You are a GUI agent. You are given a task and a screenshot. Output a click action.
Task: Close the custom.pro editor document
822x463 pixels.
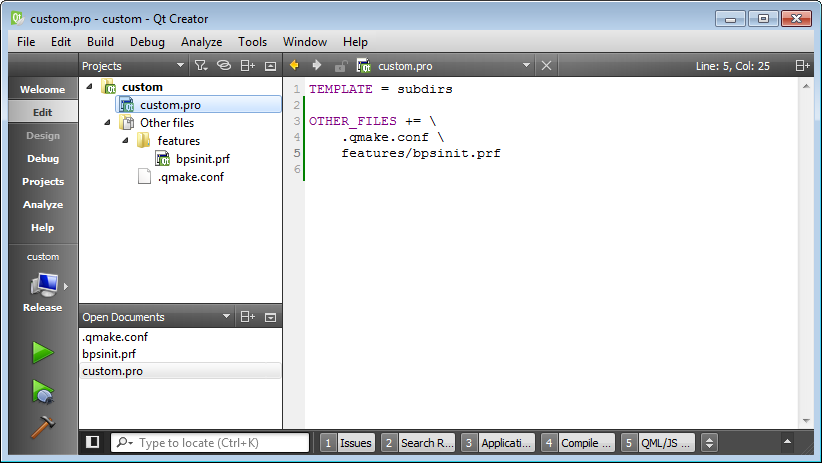click(546, 66)
